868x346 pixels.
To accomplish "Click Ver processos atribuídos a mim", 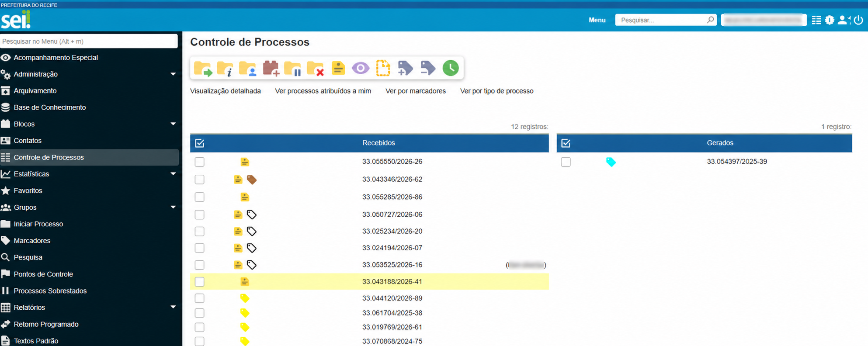I will pos(323,91).
